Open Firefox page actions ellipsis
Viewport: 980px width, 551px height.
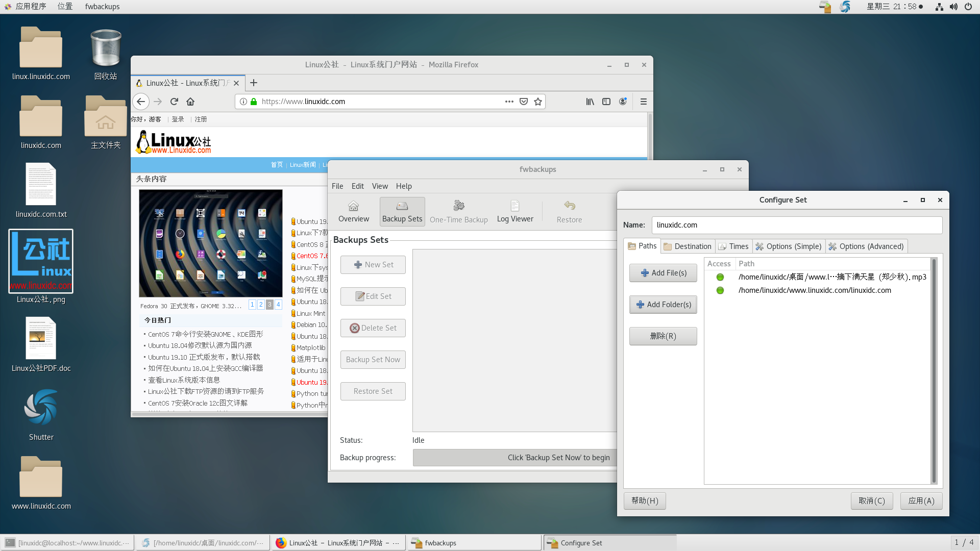tap(509, 102)
